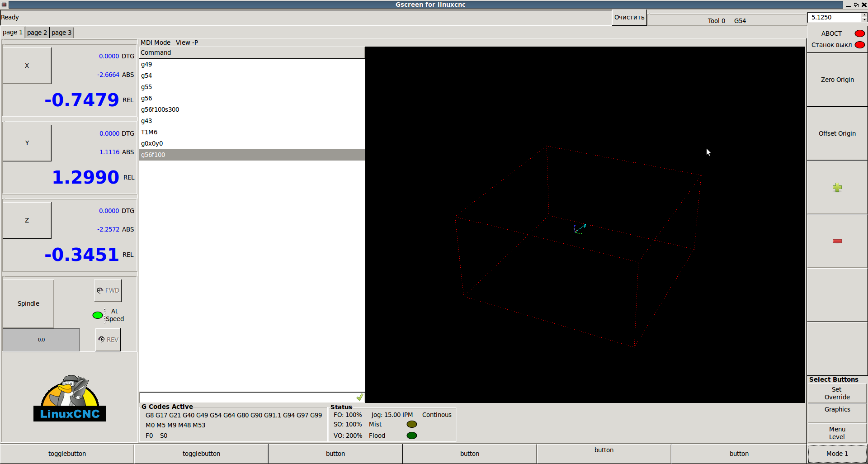The height and width of the screenshot is (464, 868).
Task: Toggle the Spindle button
Action: coord(28,303)
